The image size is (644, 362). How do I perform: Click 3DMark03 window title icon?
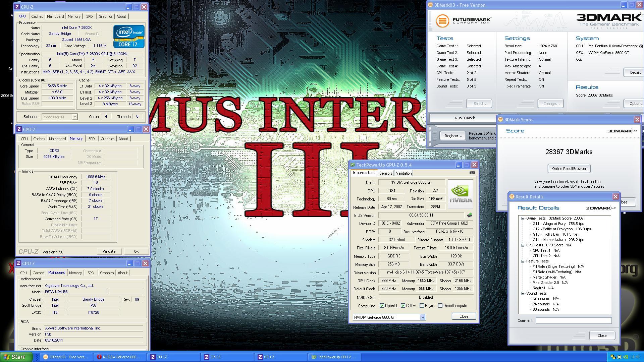coord(430,5)
